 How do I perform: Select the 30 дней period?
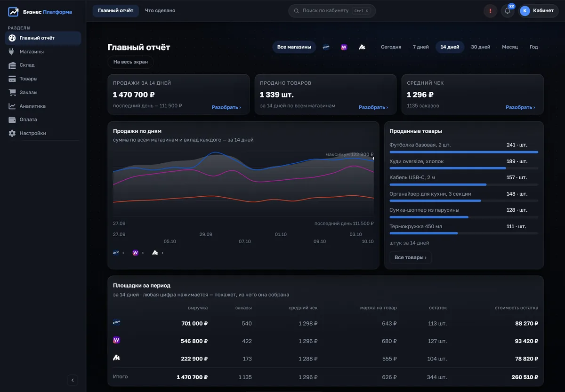click(x=481, y=47)
